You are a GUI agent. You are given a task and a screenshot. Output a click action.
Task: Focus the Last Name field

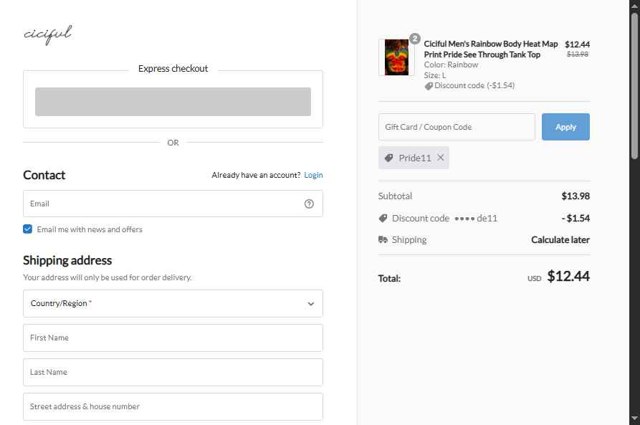(x=173, y=372)
